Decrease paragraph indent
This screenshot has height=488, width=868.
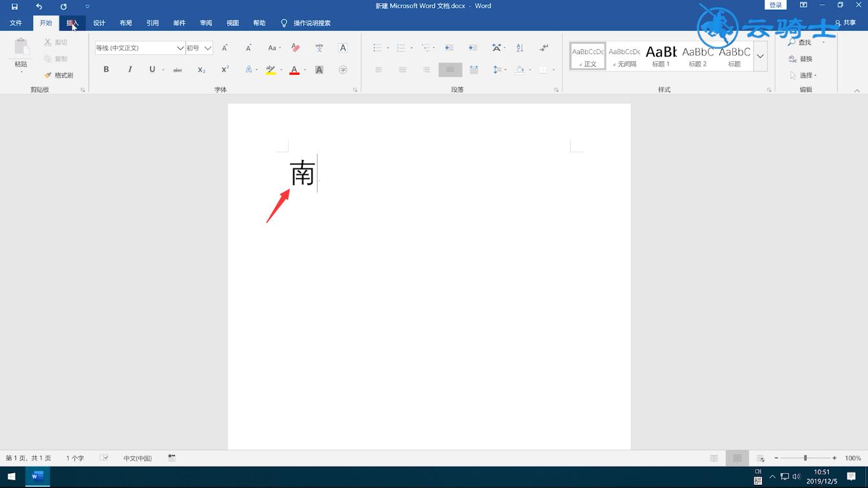[449, 48]
